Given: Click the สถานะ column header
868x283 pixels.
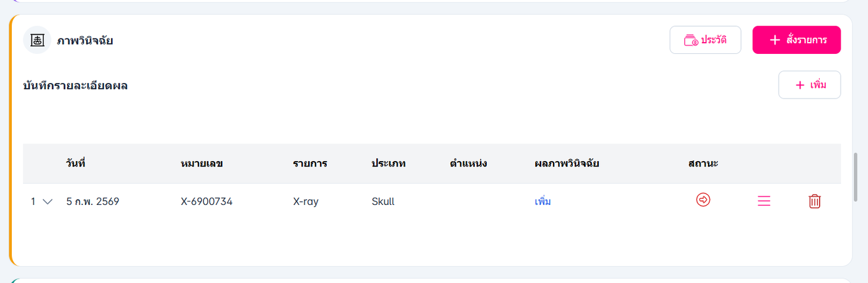Looking at the screenshot, I should 703,163.
